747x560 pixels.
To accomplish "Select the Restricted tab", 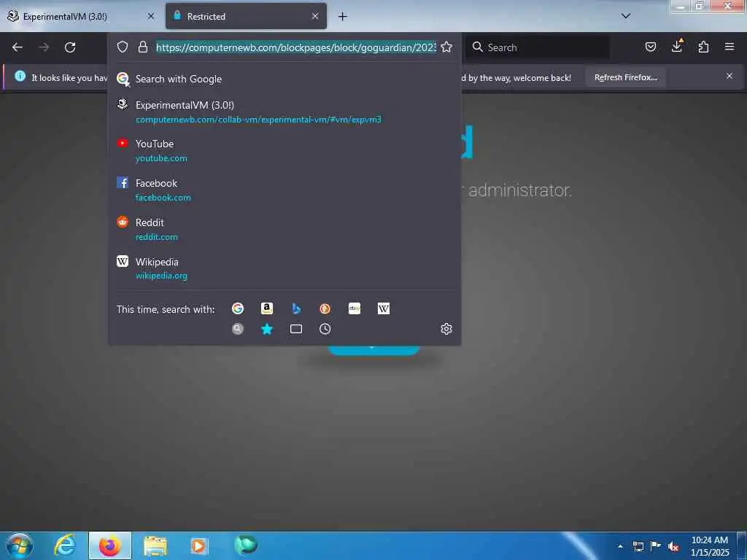I will pos(246,16).
